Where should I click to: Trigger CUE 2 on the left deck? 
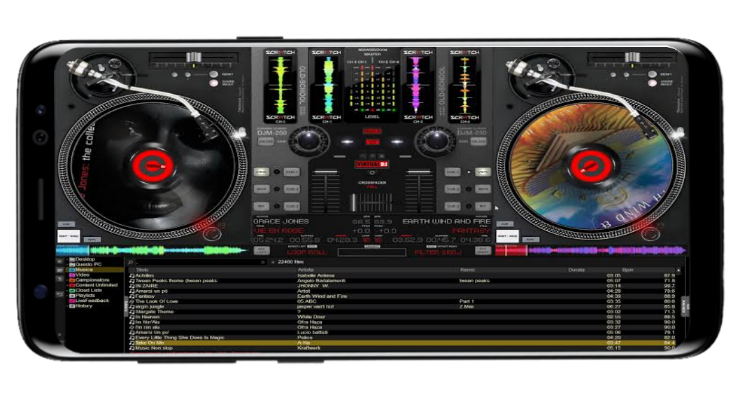click(292, 189)
